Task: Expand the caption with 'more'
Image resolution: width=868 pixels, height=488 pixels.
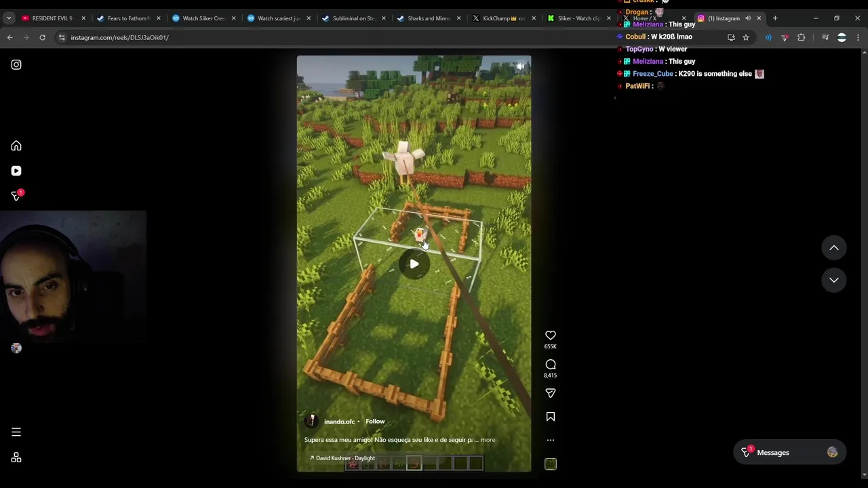Action: coord(488,440)
